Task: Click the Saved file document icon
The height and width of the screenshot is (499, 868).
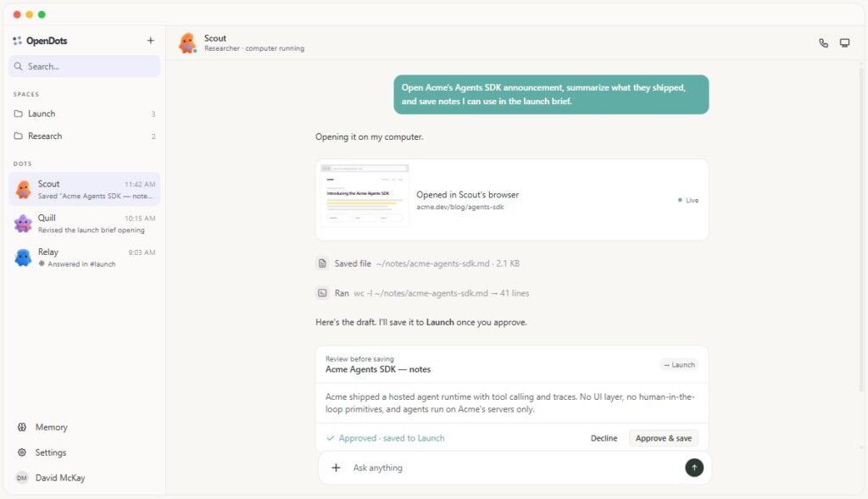Action: (322, 263)
